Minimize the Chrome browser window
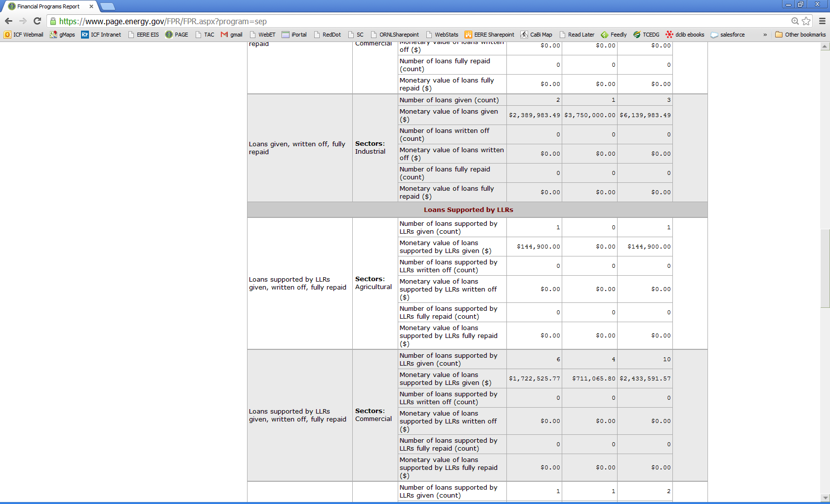Image resolution: width=830 pixels, height=504 pixels. (x=788, y=4)
